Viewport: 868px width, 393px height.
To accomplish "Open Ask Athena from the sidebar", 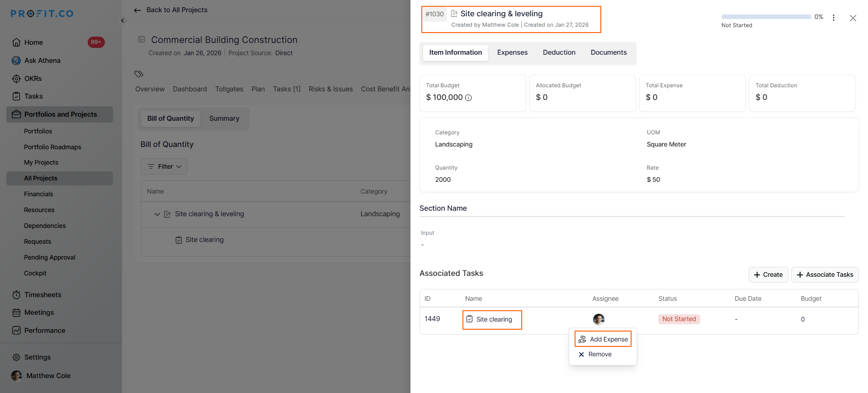I will [42, 61].
